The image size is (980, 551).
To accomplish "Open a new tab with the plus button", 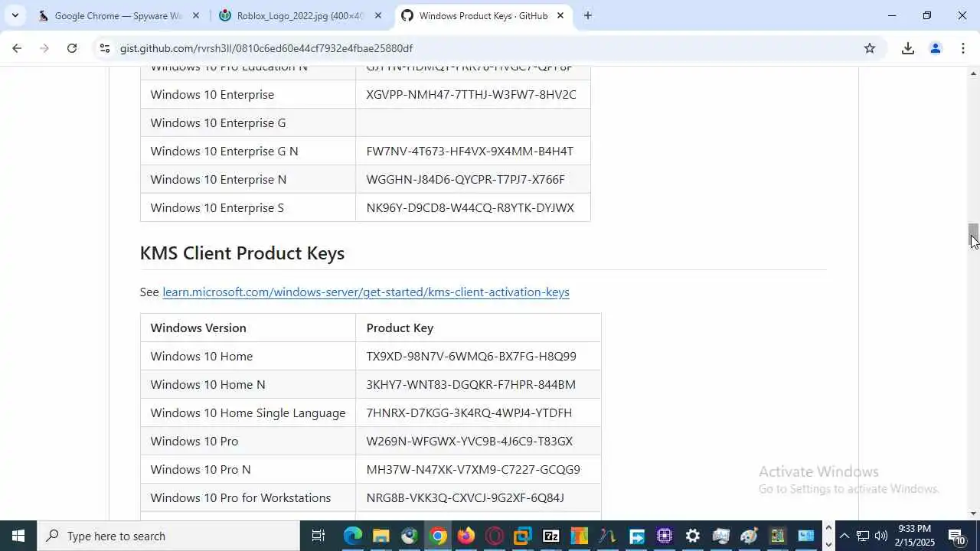I will (587, 15).
